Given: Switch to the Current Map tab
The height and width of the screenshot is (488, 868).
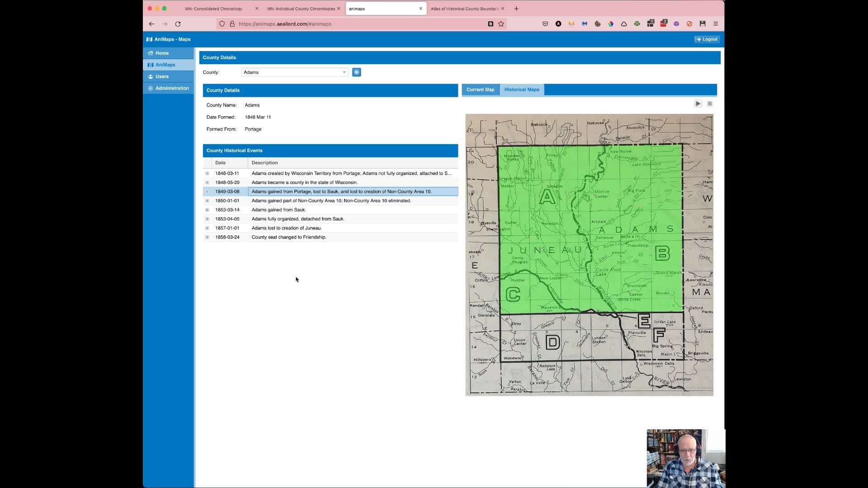Looking at the screenshot, I should 480,89.
